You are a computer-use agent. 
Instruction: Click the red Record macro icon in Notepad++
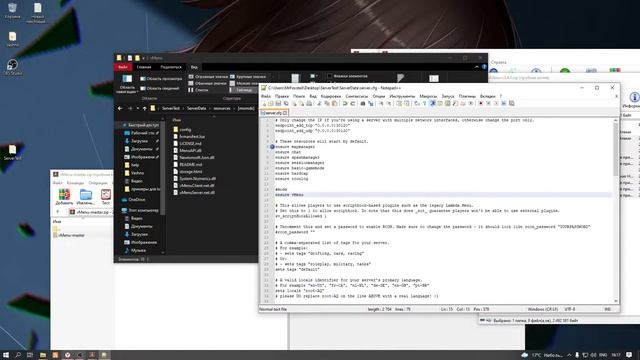[480, 104]
